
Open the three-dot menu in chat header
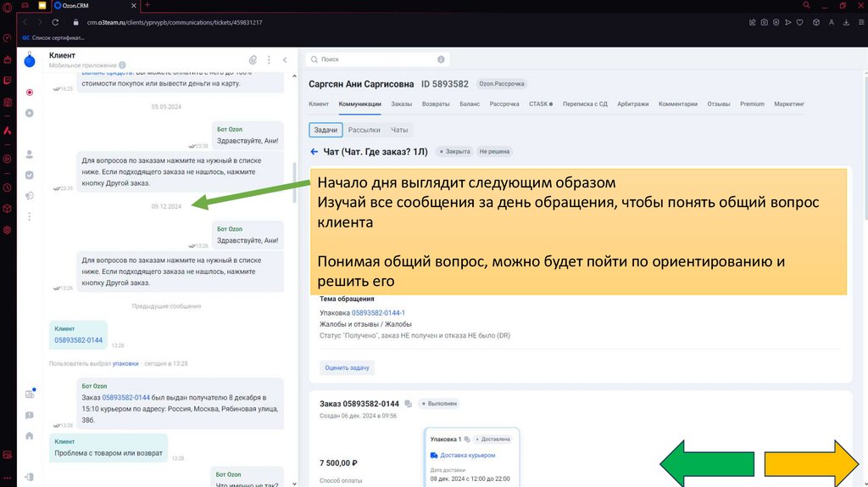click(x=269, y=60)
